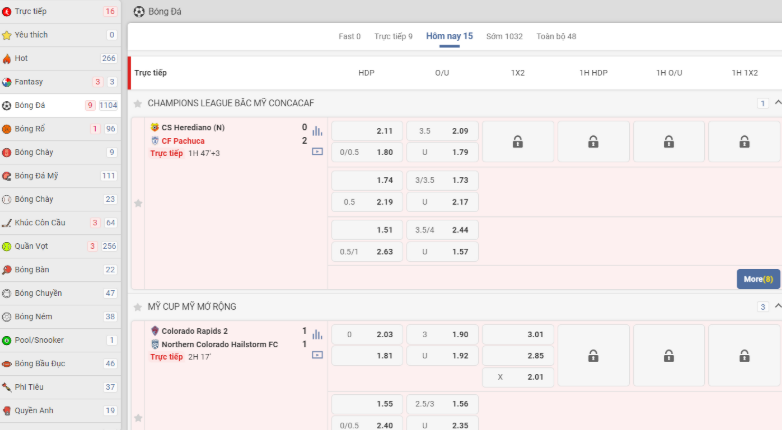The width and height of the screenshot is (782, 434).
Task: Switch to Sớm 1032 tab
Action: point(504,36)
